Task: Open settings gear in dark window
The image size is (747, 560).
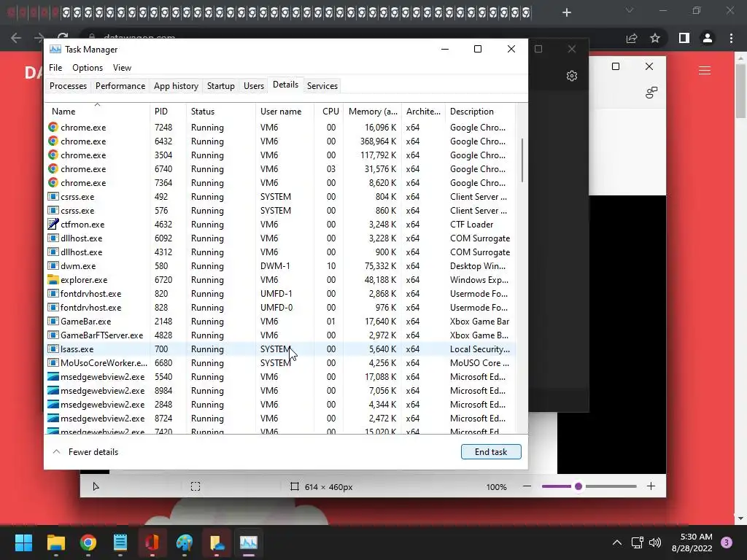Action: tap(572, 76)
